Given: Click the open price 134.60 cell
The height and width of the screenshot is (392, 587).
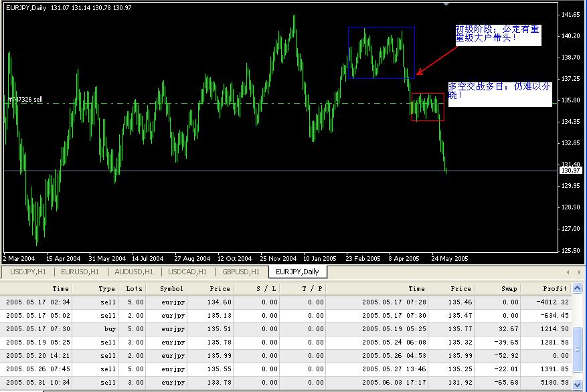Looking at the screenshot, I should point(220,302).
